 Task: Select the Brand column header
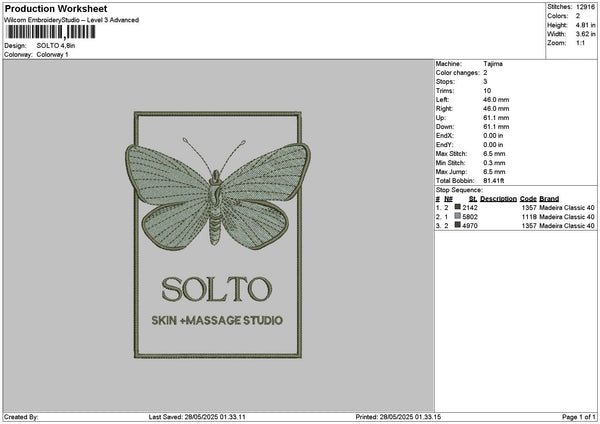(549, 199)
